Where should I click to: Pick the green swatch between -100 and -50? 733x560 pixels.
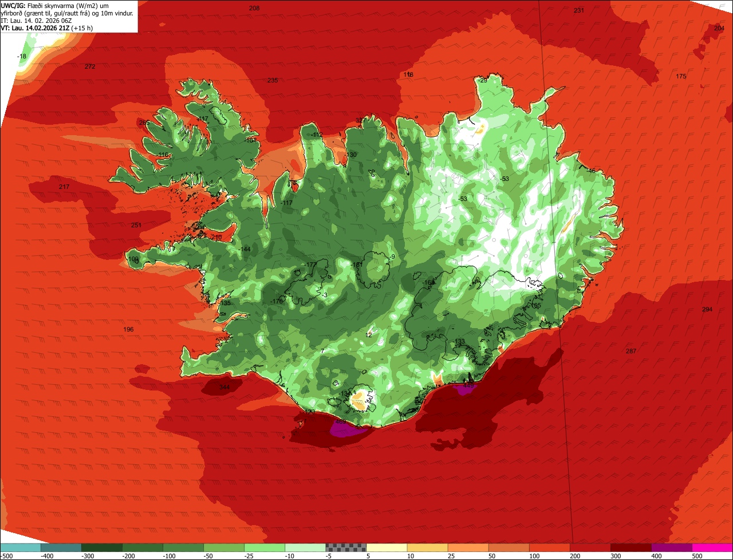183,547
